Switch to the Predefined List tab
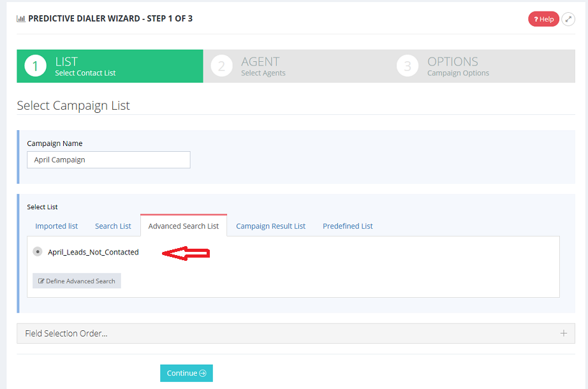 tap(348, 226)
